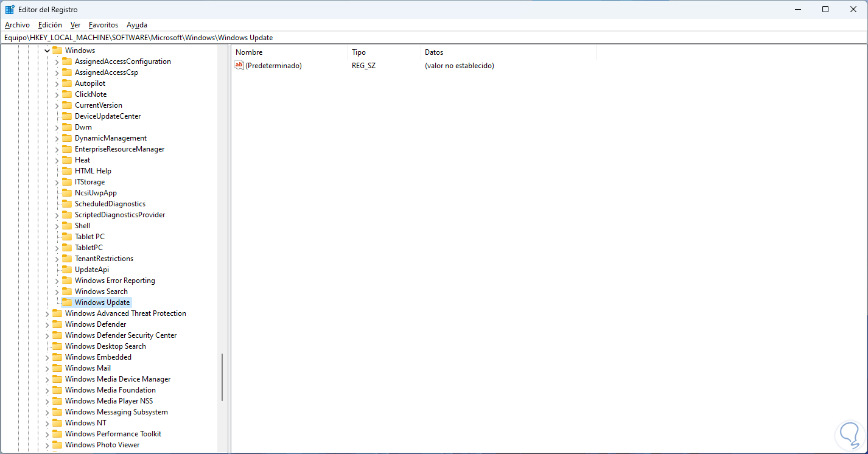Expand the DynamicManagement key
Screen dimensions: 868x454
[x=57, y=138]
